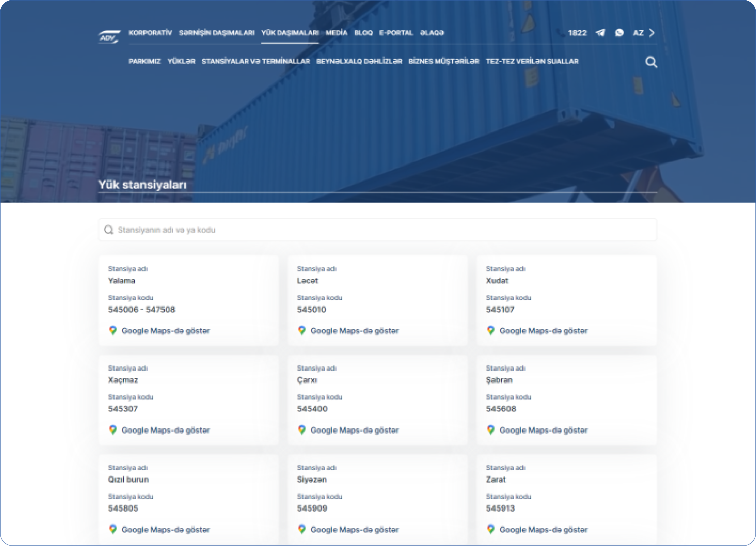This screenshot has width=756, height=546.
Task: Click Google Maps pin for Çarxı station
Action: pyautogui.click(x=302, y=430)
